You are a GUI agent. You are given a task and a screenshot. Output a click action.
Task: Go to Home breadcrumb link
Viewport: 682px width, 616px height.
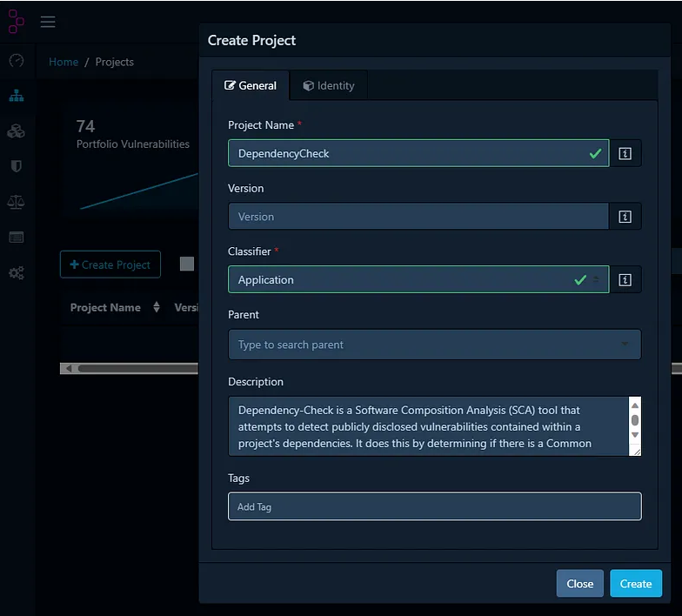click(x=64, y=62)
